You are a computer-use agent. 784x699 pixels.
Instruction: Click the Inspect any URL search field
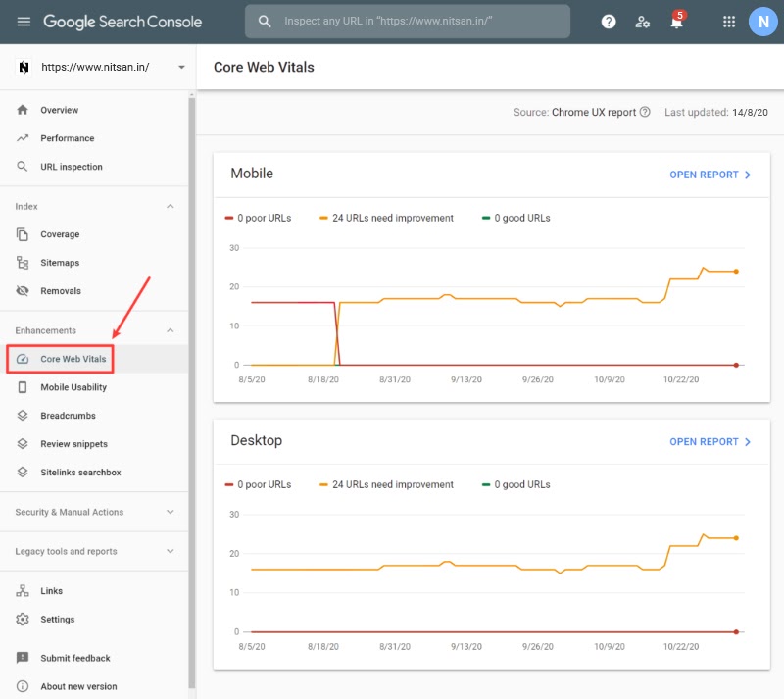tap(408, 21)
